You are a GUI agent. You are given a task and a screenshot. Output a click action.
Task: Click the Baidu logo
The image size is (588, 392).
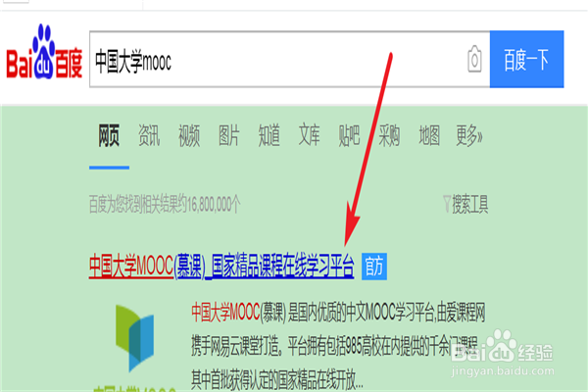[x=44, y=52]
